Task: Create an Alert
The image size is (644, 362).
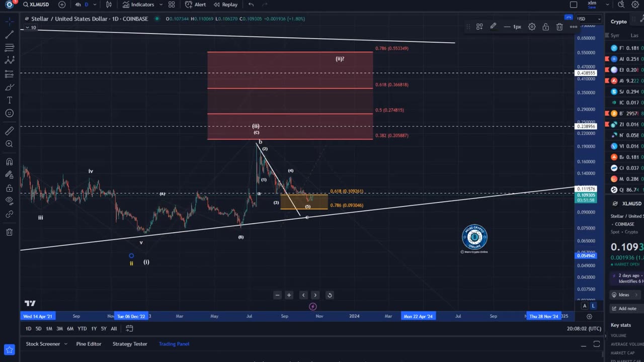Action: 195,5
